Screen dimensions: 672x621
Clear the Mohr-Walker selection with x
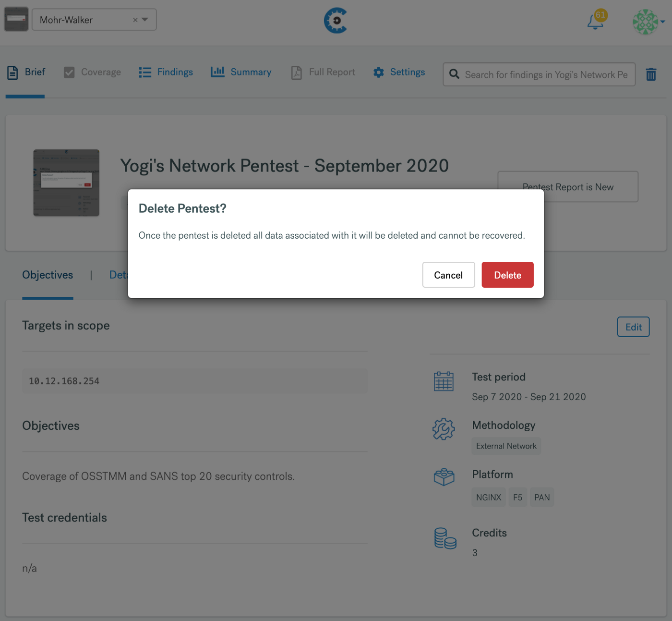[x=135, y=20]
